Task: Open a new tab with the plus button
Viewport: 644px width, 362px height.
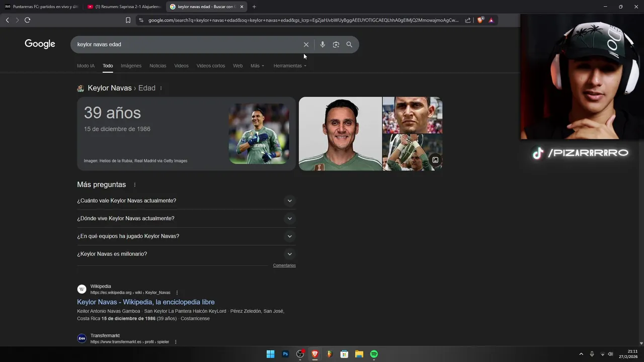Action: (254, 7)
